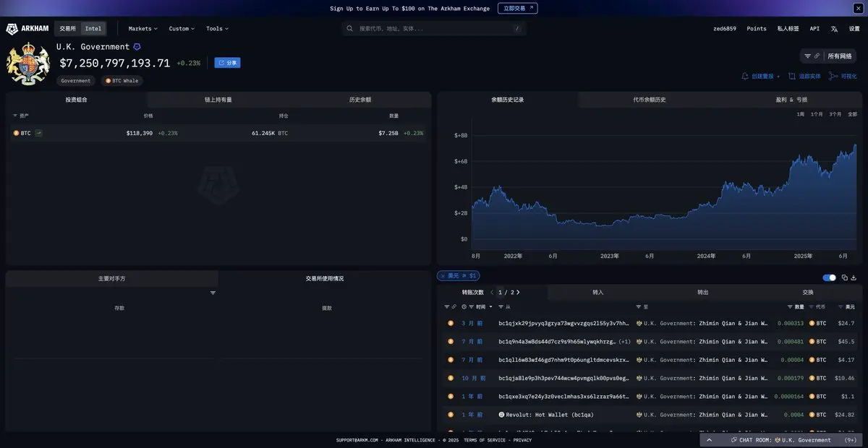Image resolution: width=868 pixels, height=448 pixels.
Task: Click the filter icon in the 数量 column header
Action: click(x=790, y=307)
